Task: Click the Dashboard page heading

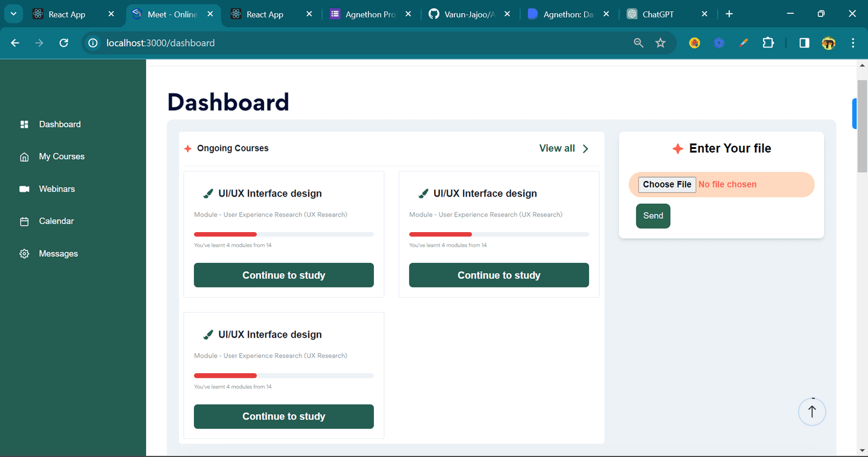Action: 228,102
